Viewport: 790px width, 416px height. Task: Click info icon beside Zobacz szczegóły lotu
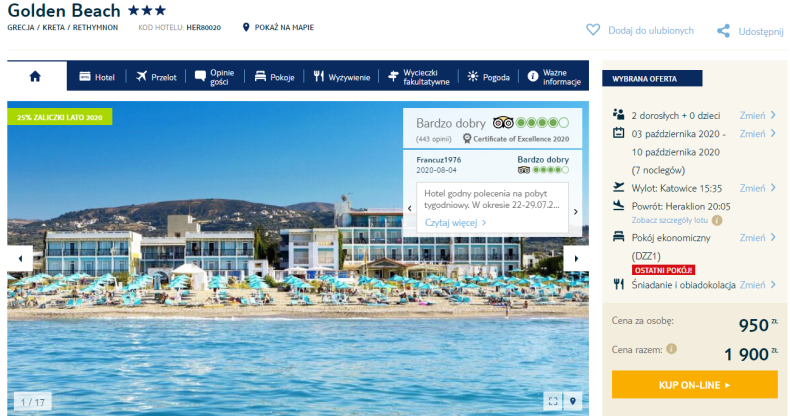(717, 219)
